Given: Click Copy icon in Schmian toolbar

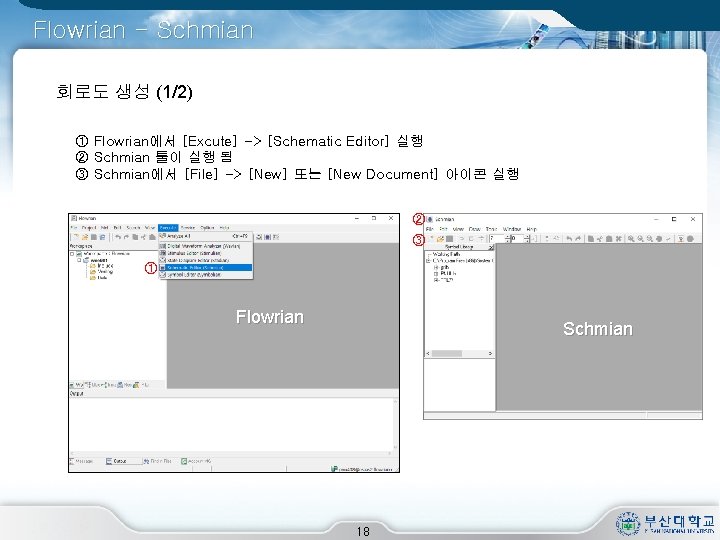Looking at the screenshot, I should pos(591,239).
